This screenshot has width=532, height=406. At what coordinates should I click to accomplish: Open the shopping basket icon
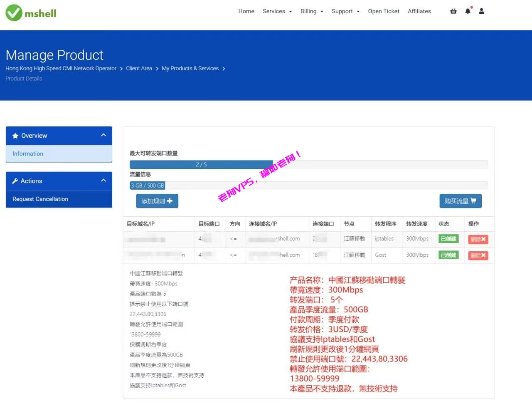tap(453, 11)
